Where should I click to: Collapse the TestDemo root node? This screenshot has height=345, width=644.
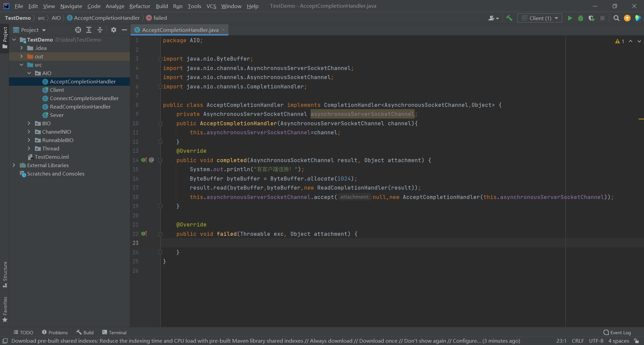tap(14, 40)
